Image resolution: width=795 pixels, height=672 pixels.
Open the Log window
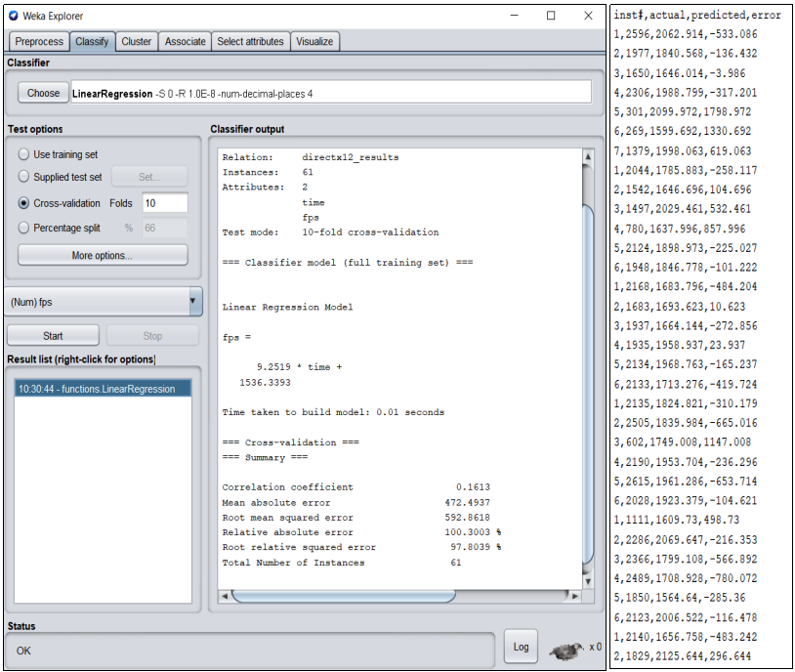(x=521, y=646)
